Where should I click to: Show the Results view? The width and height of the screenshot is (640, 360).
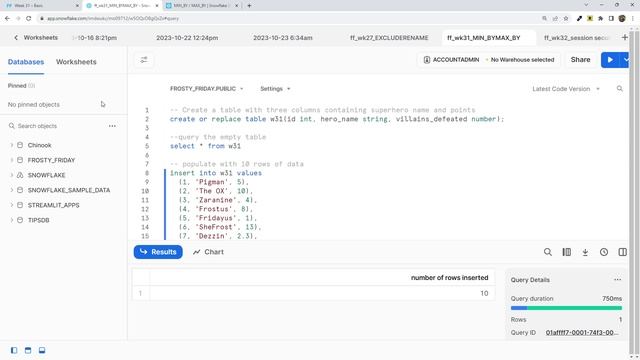click(x=158, y=252)
